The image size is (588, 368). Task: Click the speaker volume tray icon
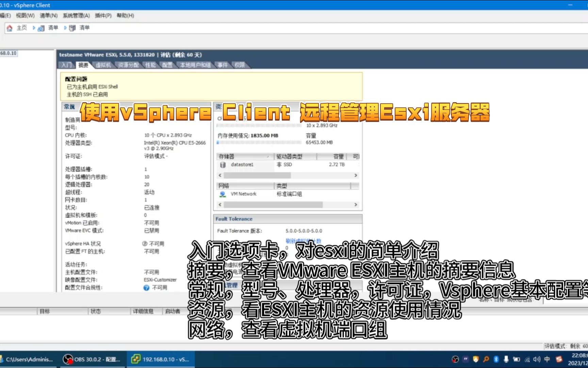(x=537, y=359)
